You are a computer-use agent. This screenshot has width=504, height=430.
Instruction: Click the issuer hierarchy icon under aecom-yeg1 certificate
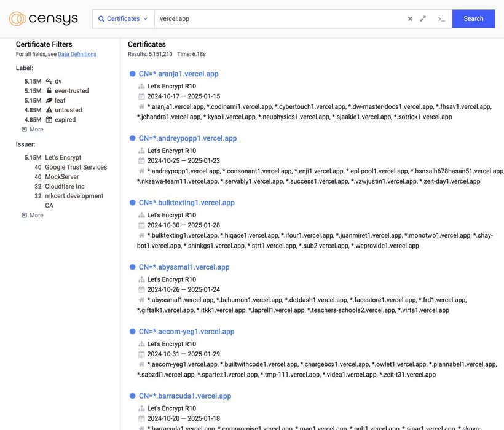141,344
